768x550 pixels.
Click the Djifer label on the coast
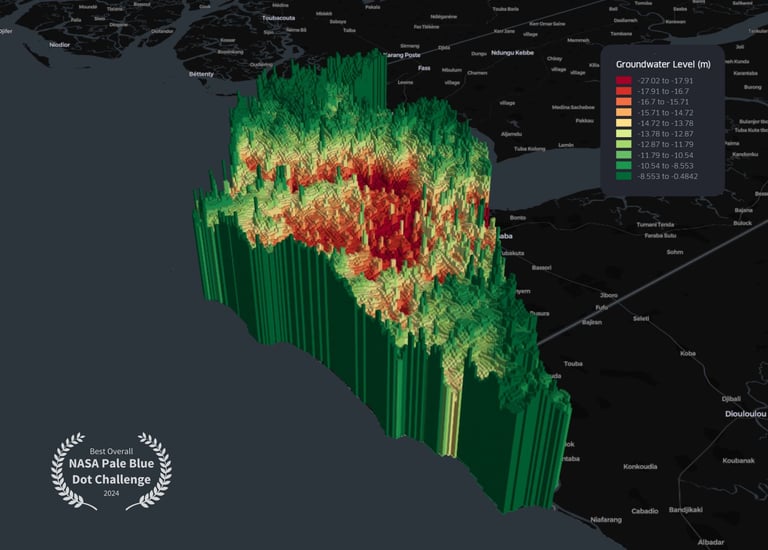point(6,31)
